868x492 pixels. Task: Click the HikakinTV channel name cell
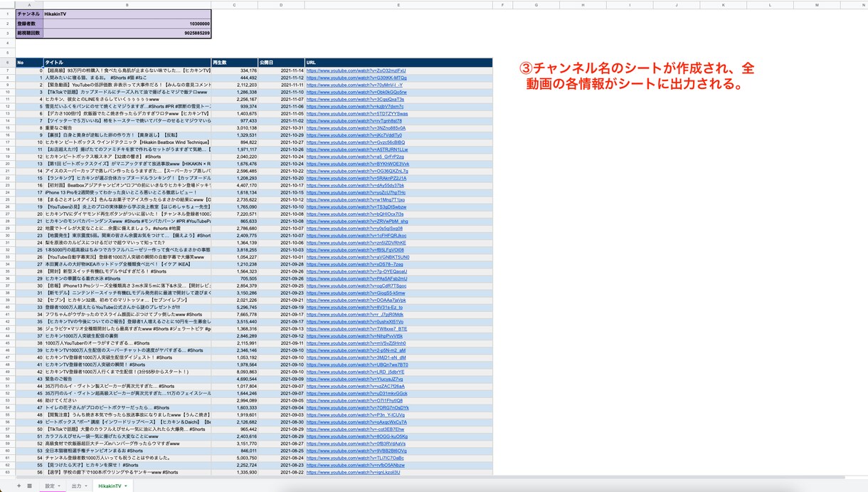[127, 13]
